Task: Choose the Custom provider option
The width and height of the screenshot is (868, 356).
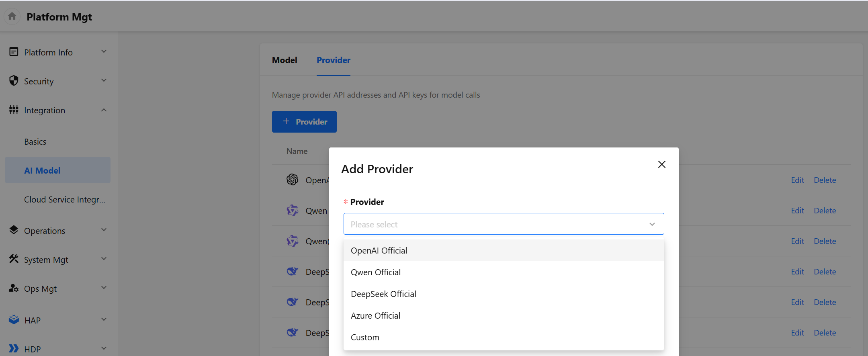Action: (504, 337)
